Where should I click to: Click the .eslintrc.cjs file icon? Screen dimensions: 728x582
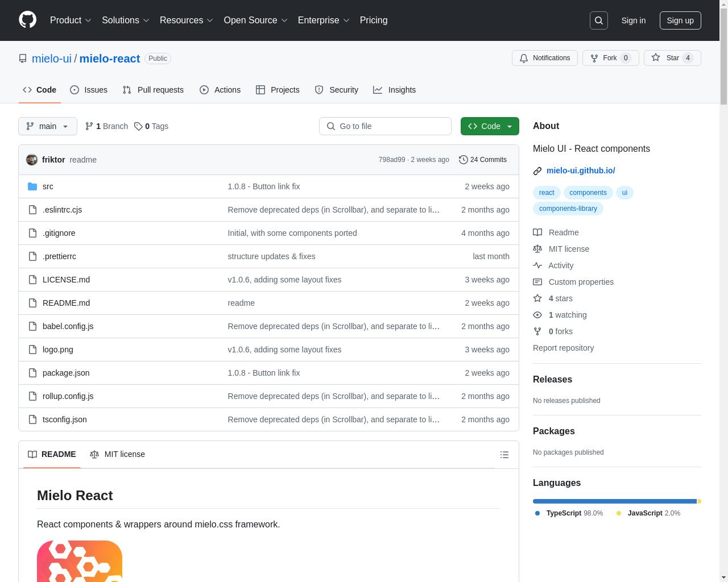point(32,210)
